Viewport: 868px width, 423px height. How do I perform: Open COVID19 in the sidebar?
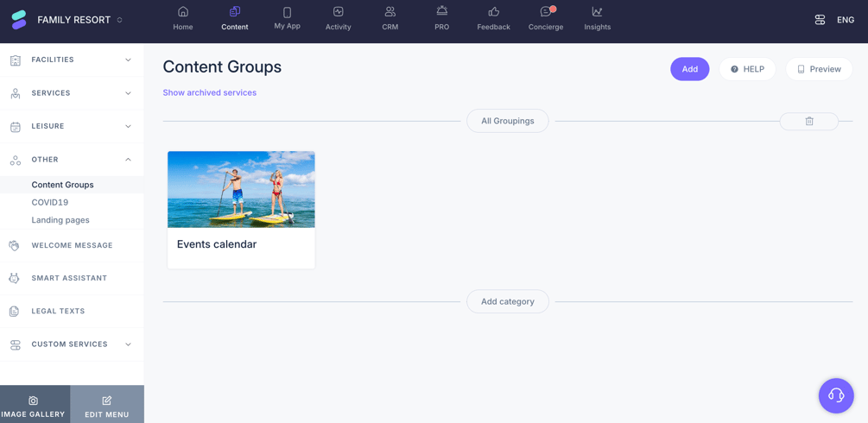tap(50, 203)
